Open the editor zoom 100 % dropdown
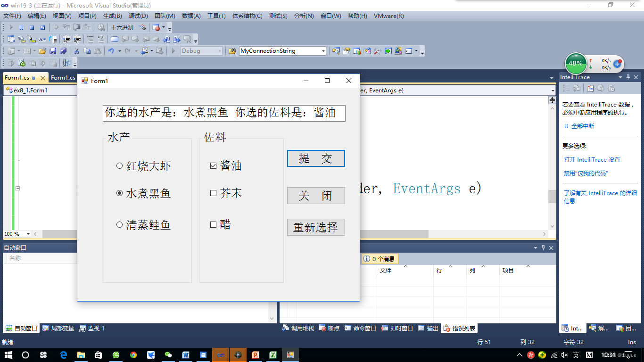Image resolution: width=644 pixels, height=362 pixels. click(28, 234)
